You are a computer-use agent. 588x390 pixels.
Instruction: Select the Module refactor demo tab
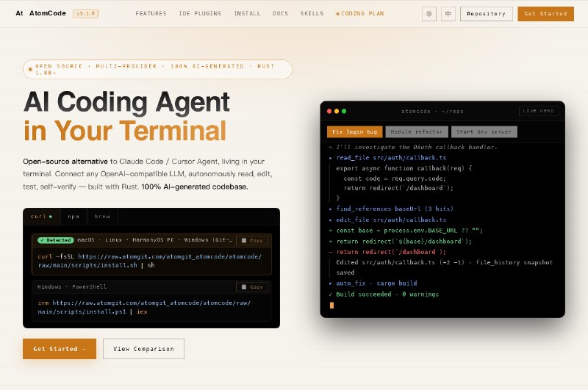(417, 132)
